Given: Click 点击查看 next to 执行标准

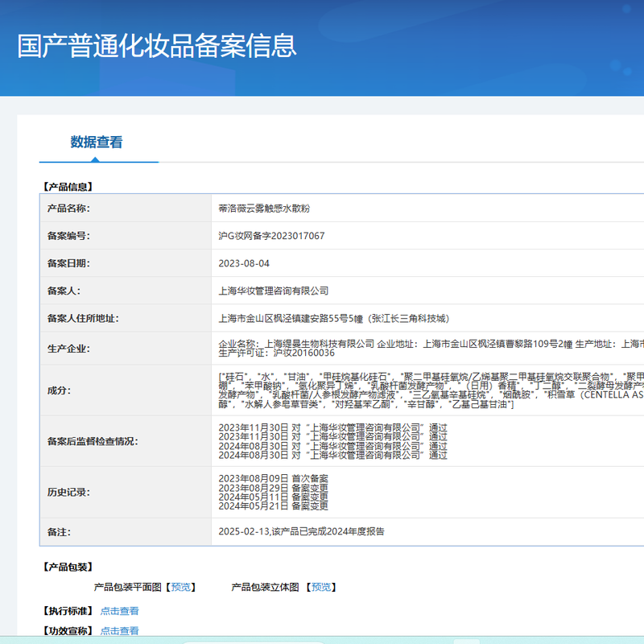Looking at the screenshot, I should [x=119, y=611].
